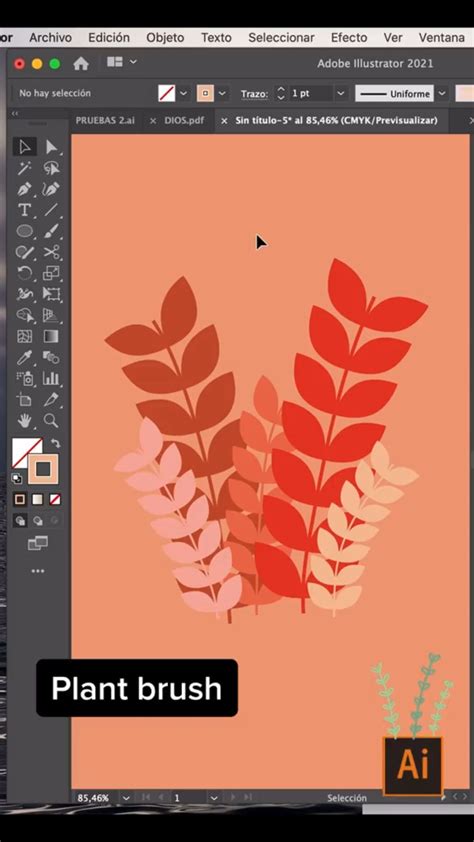Image resolution: width=474 pixels, height=842 pixels.
Task: Select the Warp tool
Action: click(x=25, y=294)
